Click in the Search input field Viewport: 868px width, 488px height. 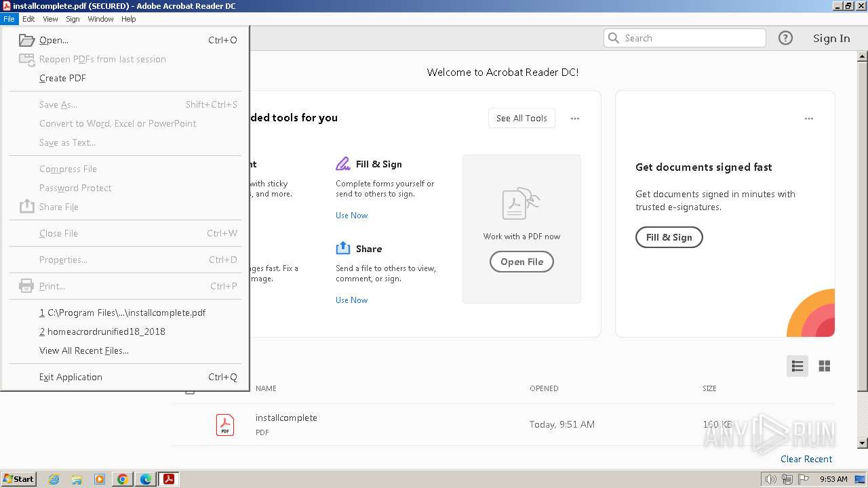click(685, 38)
